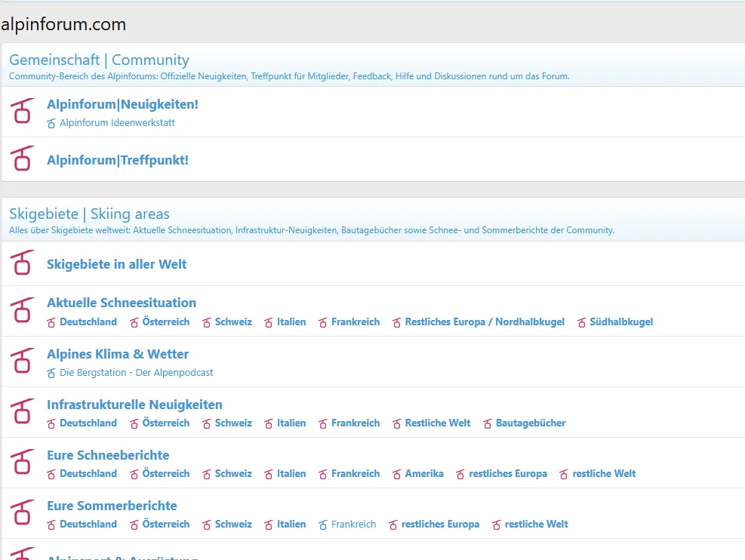Click small icon before Südhalbkugel subforum
This screenshot has width=745, height=560.
pyautogui.click(x=581, y=322)
